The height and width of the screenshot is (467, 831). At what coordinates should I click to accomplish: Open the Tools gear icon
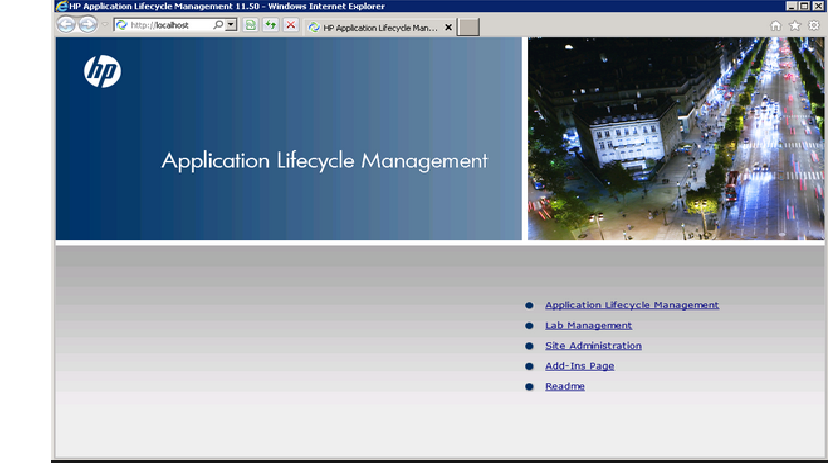pos(814,25)
